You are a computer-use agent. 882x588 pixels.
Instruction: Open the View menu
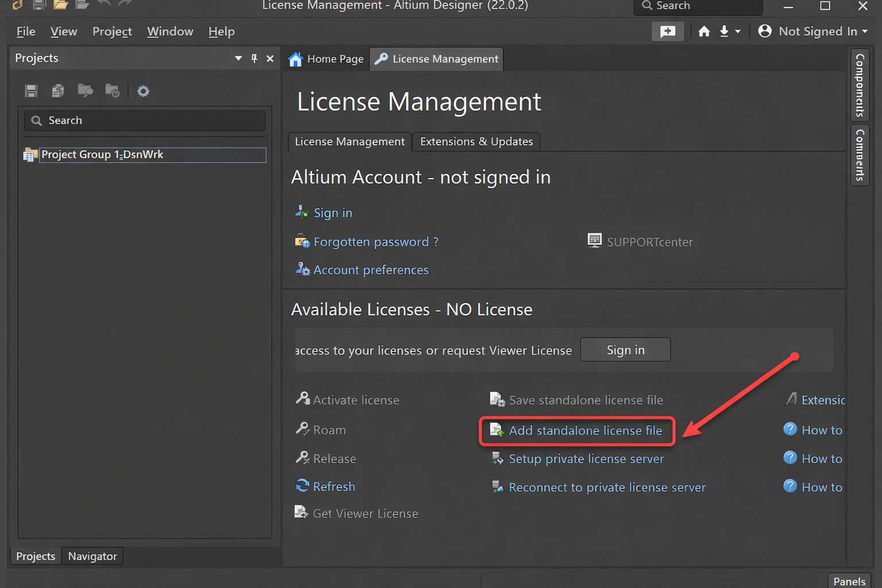tap(64, 32)
